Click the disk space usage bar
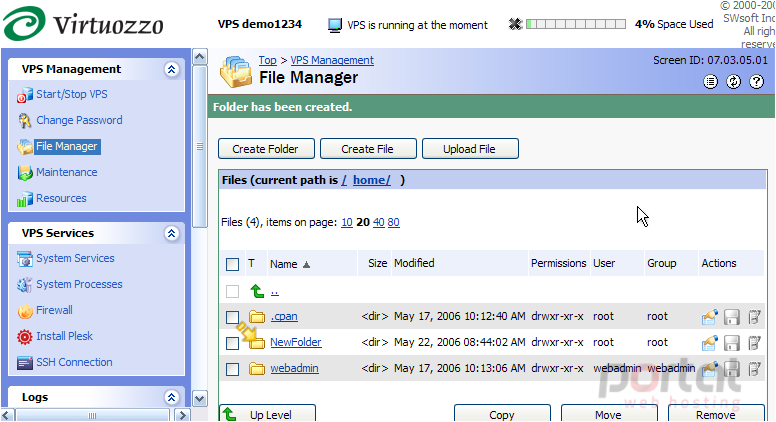The height and width of the screenshot is (422, 776). (576, 24)
